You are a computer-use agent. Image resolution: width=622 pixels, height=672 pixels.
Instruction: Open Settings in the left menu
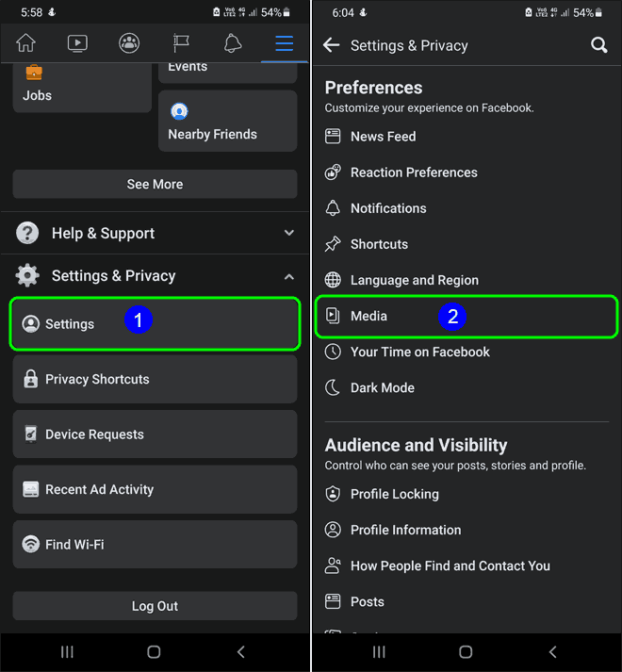tap(155, 323)
